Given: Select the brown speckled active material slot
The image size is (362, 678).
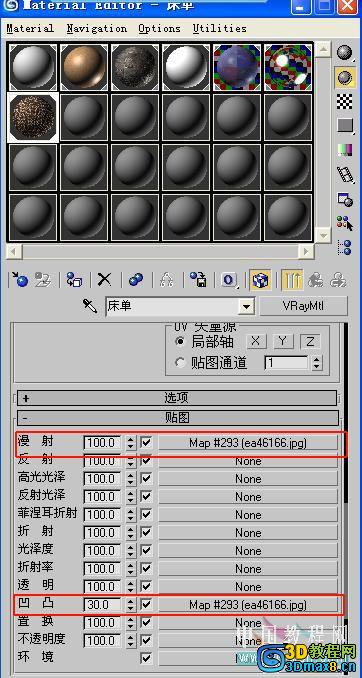Looking at the screenshot, I should [33, 118].
